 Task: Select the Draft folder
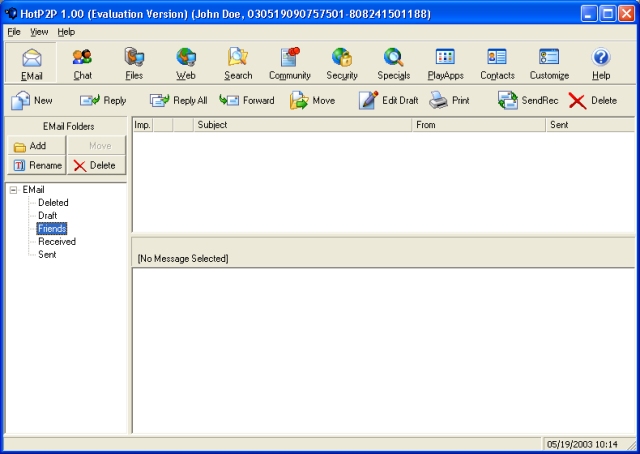(47, 216)
